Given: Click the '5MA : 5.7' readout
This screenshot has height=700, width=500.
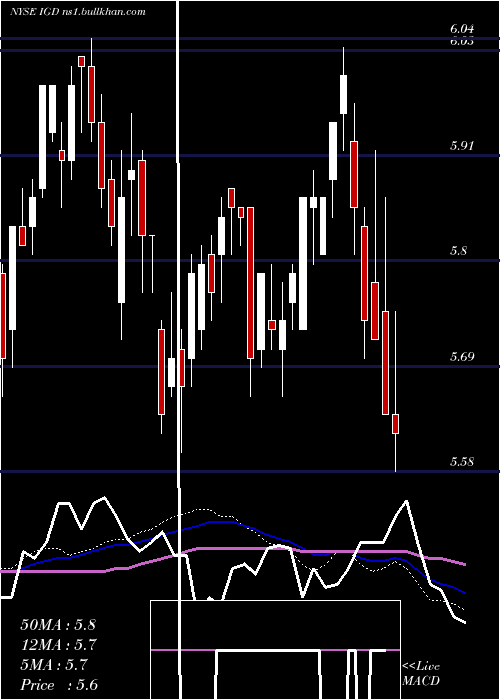Looking at the screenshot, I should tap(53, 665).
